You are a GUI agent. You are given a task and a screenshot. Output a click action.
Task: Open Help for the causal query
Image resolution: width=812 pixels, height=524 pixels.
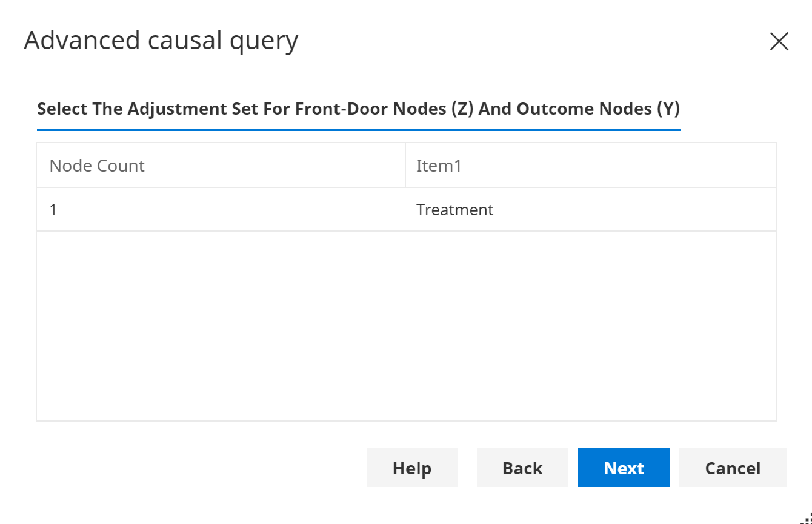tap(412, 468)
